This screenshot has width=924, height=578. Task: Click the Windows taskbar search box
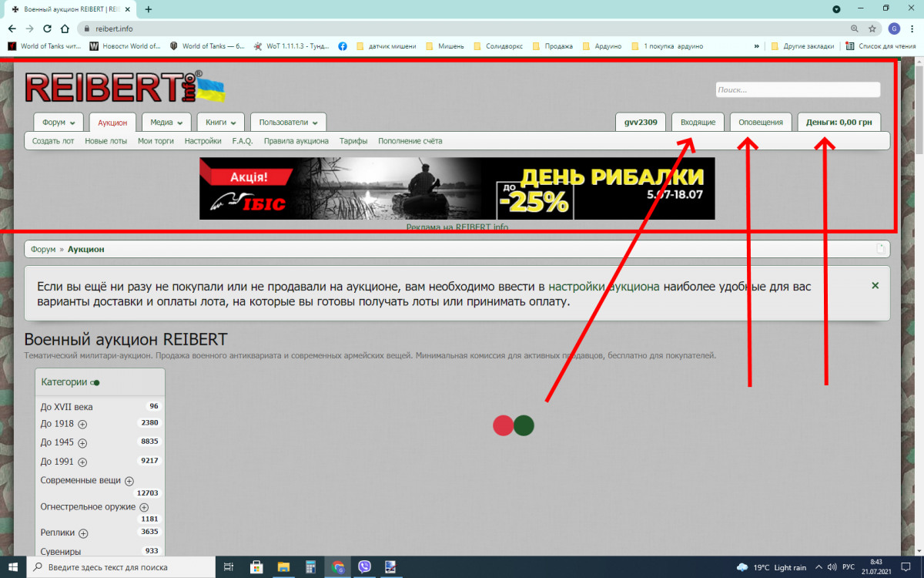122,567
